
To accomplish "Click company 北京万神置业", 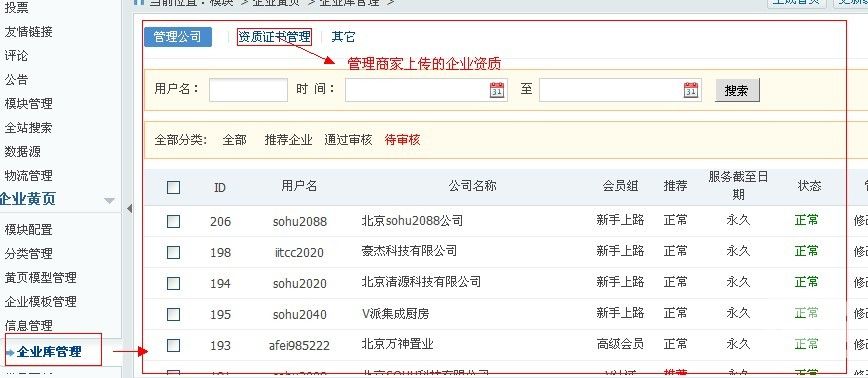I will tap(397, 344).
